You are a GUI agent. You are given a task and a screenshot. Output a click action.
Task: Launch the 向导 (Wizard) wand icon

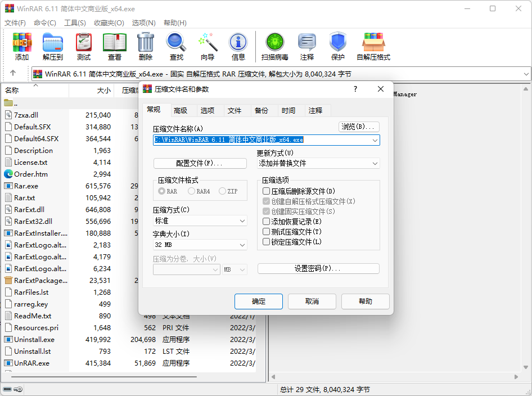(208, 46)
